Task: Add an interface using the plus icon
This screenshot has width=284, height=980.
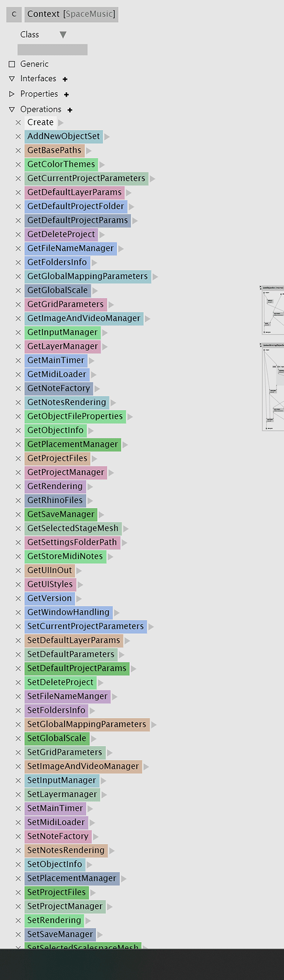Action: point(65,79)
